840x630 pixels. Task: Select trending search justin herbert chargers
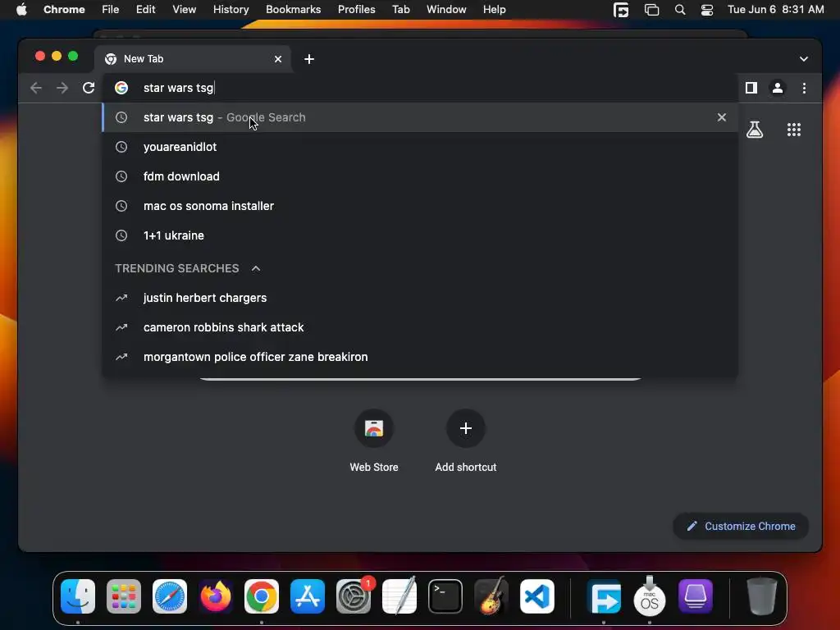click(x=420, y=298)
